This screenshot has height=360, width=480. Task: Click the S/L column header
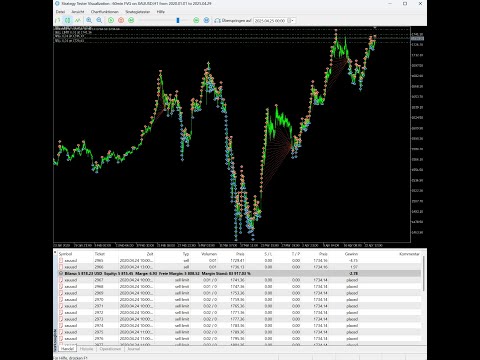click(268, 254)
